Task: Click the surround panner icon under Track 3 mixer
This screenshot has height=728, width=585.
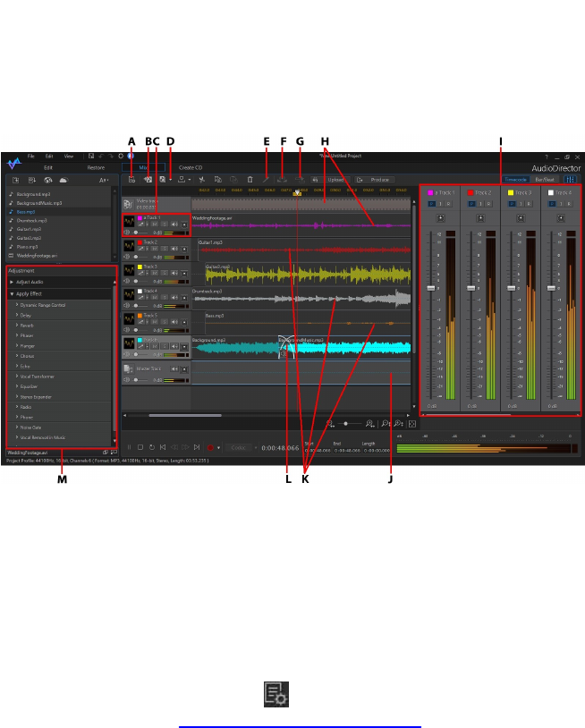Action: [521, 218]
